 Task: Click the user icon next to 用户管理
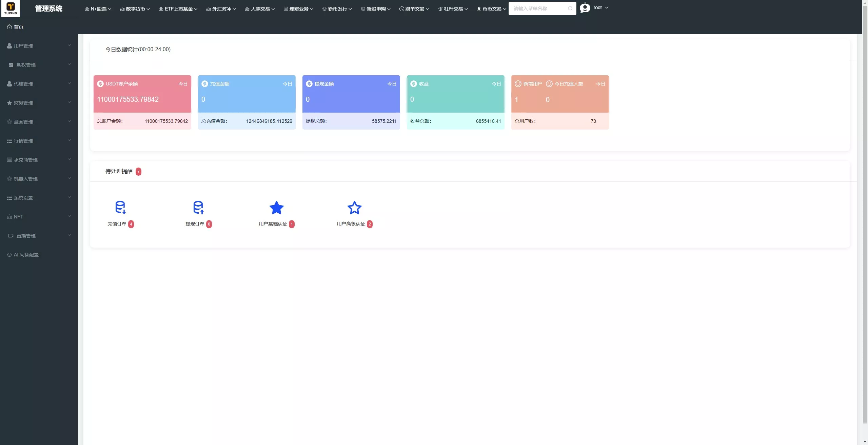[x=9, y=46]
